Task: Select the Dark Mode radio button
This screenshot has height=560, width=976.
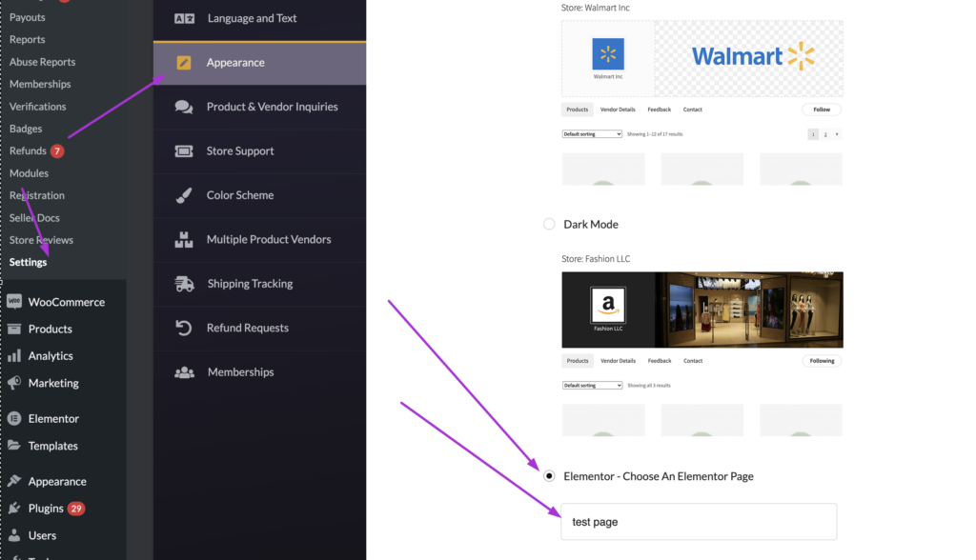Action: [x=549, y=224]
